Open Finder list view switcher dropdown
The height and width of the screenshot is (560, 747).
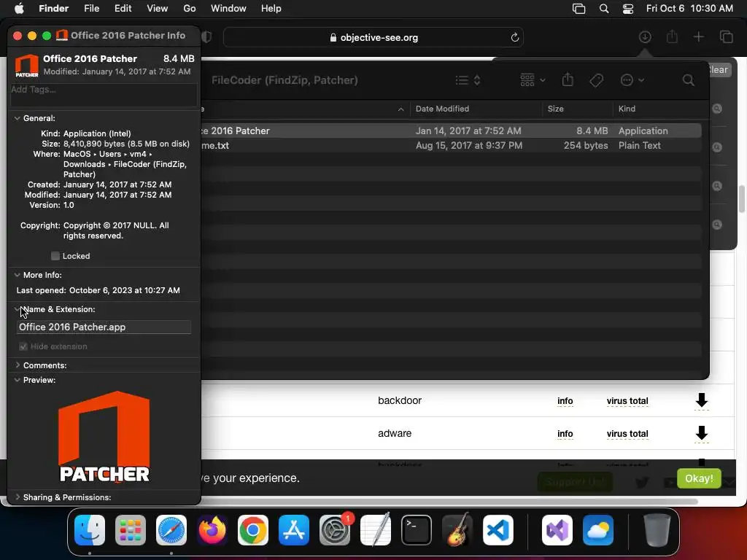(468, 80)
